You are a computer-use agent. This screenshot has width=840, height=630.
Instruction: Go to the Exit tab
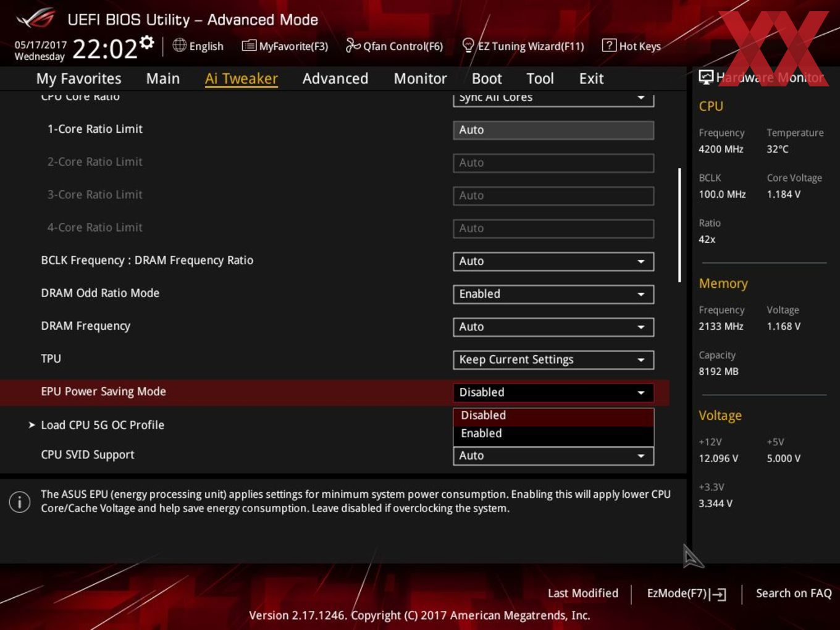coord(591,78)
